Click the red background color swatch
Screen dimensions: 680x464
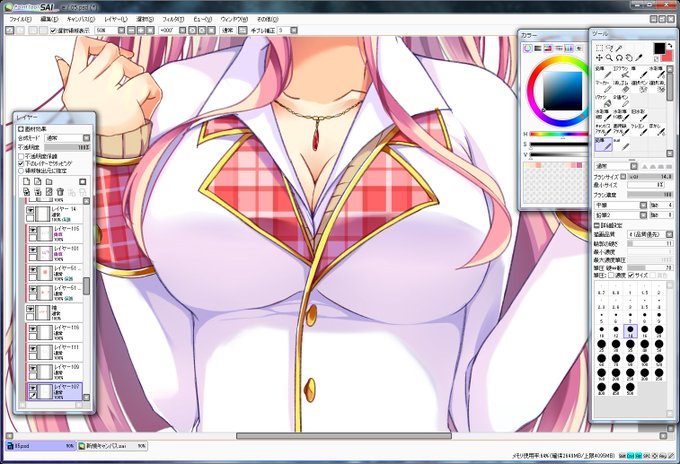(x=669, y=58)
